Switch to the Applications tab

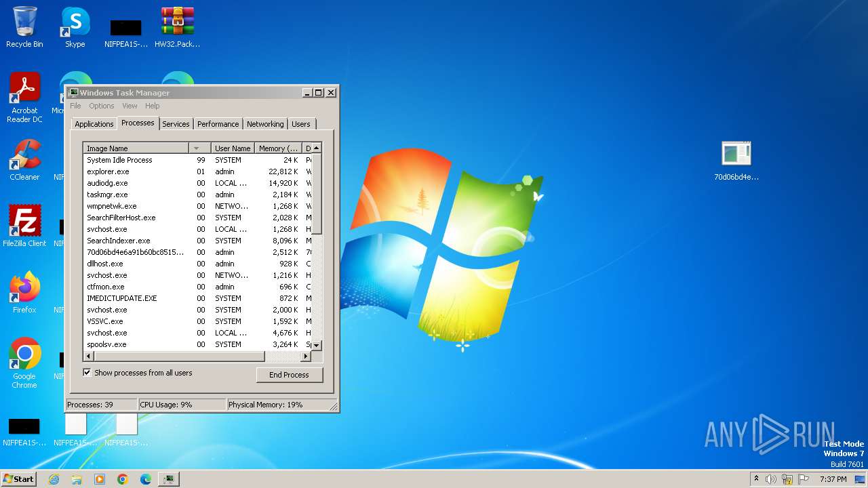(x=94, y=124)
